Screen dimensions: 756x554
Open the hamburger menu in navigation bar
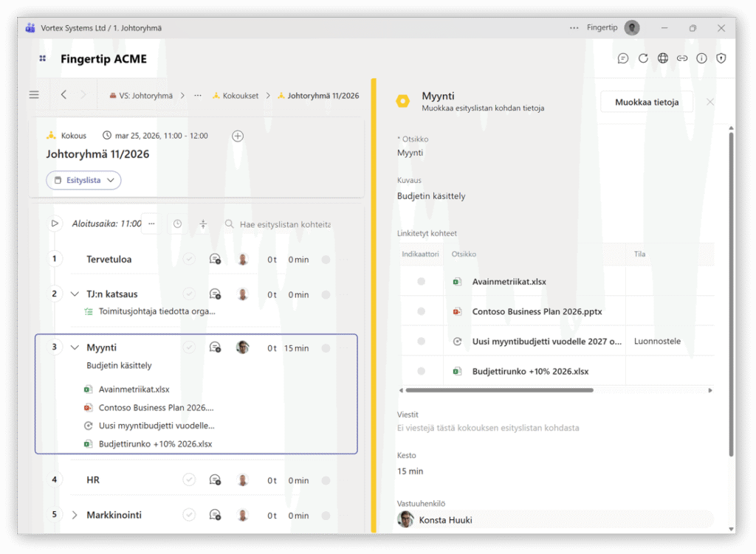pos(34,94)
